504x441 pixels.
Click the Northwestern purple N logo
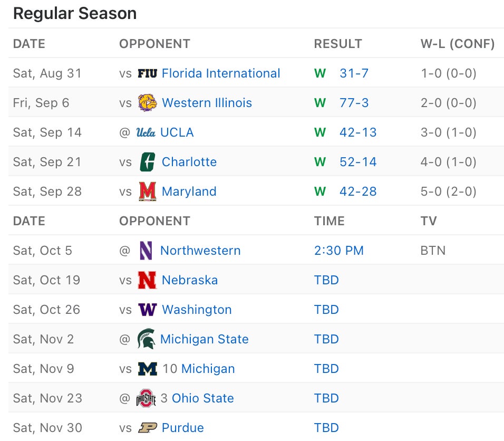click(146, 251)
